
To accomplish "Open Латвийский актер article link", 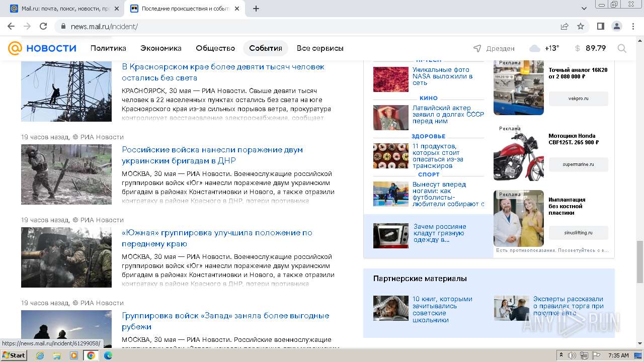I will (448, 114).
